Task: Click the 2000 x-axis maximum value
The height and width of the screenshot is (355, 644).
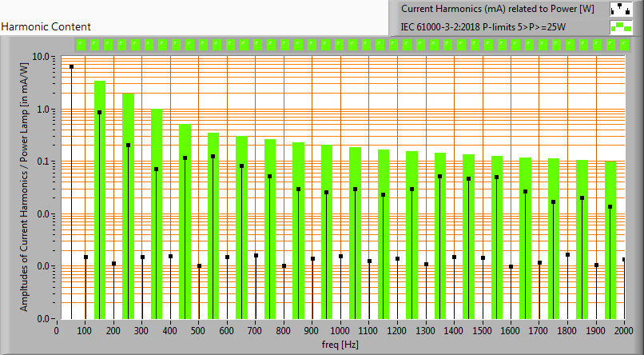Action: point(624,330)
